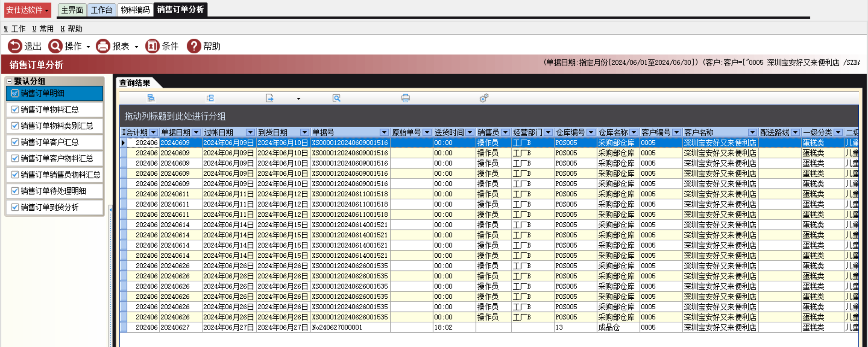This screenshot has height=347, width=868.
Task: Expand the 报表 dropdown arrow
Action: click(137, 47)
